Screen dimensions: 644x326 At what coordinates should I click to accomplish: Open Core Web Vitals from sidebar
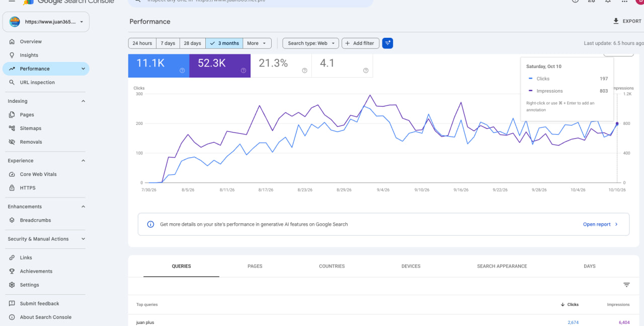tap(38, 174)
